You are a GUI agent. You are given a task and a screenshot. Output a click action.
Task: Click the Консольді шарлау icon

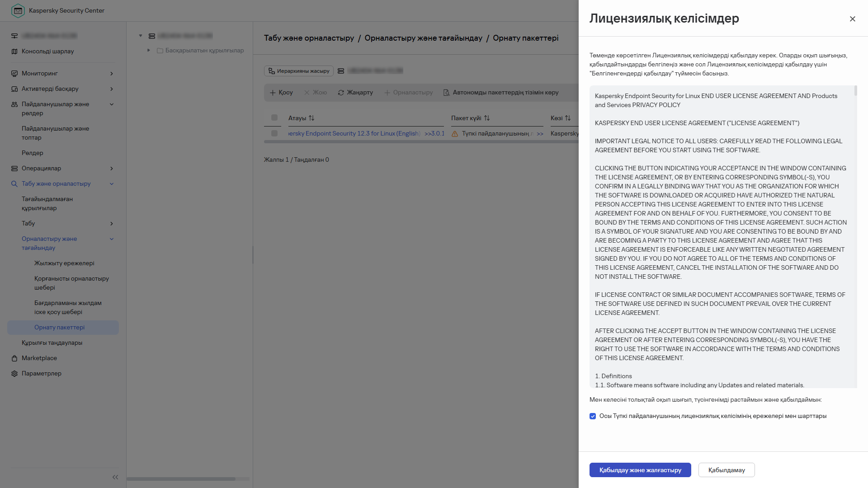click(x=14, y=51)
